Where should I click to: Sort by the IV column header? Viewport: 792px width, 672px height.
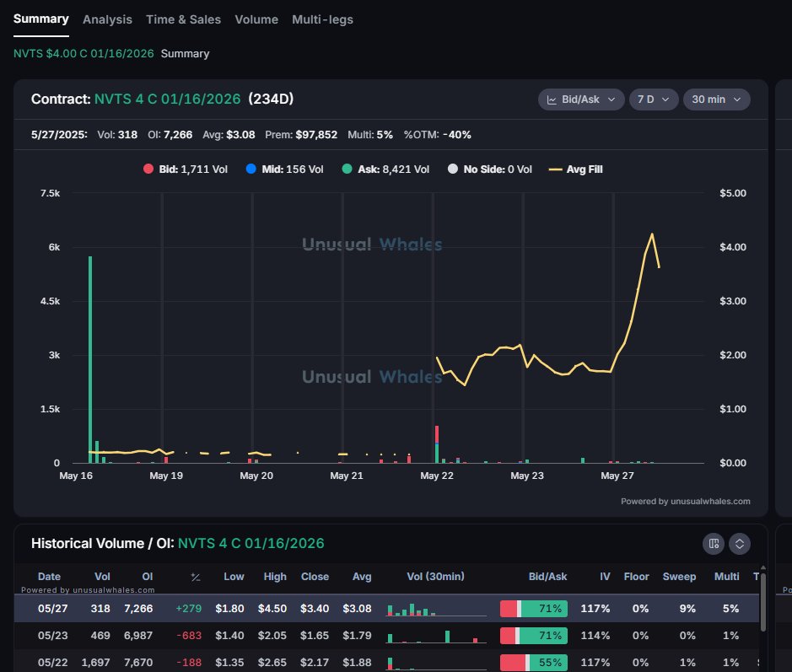(x=605, y=577)
